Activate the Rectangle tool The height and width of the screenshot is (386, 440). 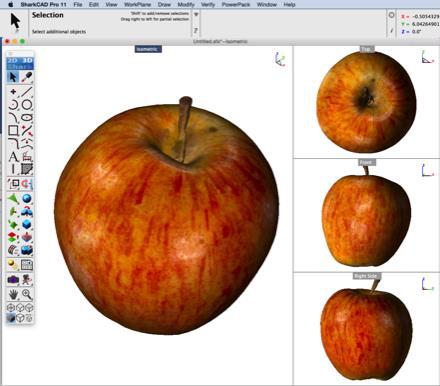point(13,130)
